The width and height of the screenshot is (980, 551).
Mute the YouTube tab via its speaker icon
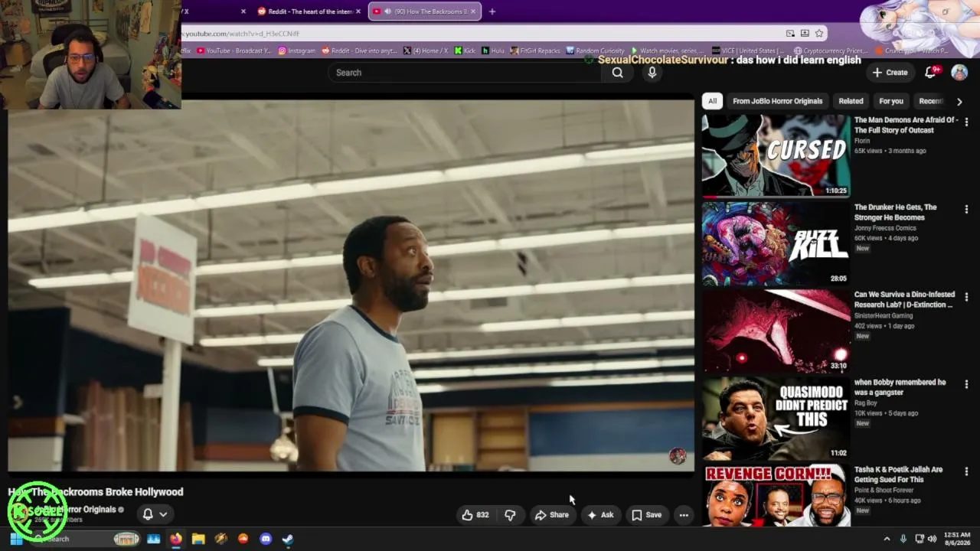click(387, 11)
